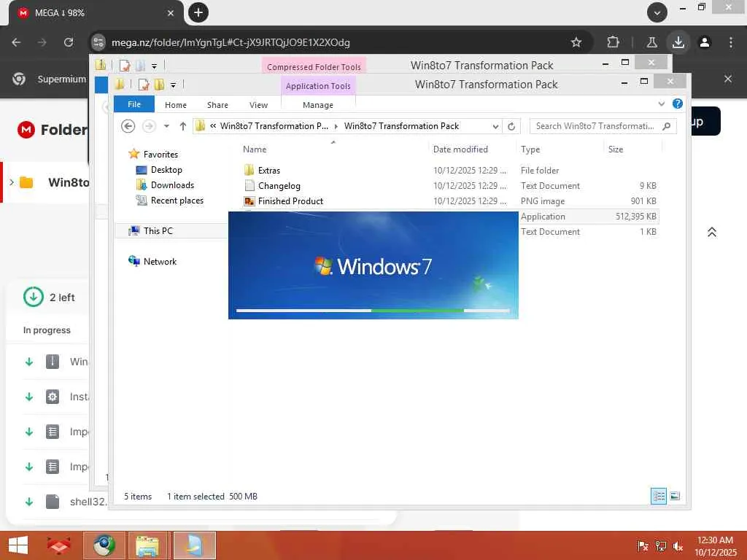Open Customize Quick Access Toolbar dropdown in front window
Image resolution: width=747 pixels, height=560 pixels.
174,85
